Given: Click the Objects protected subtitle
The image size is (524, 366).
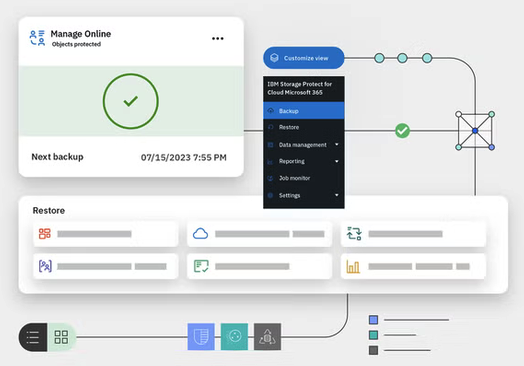Looking at the screenshot, I should (76, 44).
